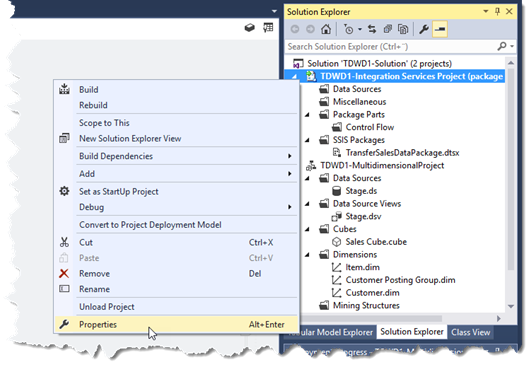The image size is (529, 372).
Task: Choose New Solution Explorer View menu item
Action: [176, 138]
